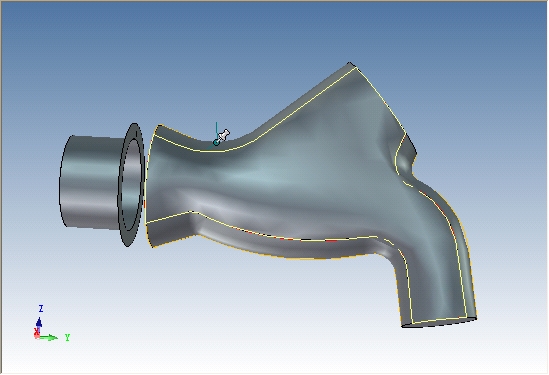Select the red X axis label of triad
This screenshot has height=375, width=549.
click(x=36, y=332)
